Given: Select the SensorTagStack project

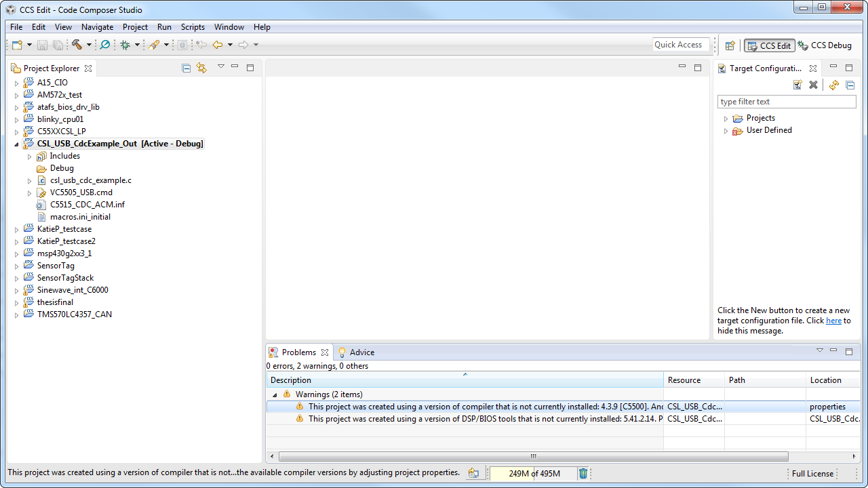Looking at the screenshot, I should (x=65, y=278).
